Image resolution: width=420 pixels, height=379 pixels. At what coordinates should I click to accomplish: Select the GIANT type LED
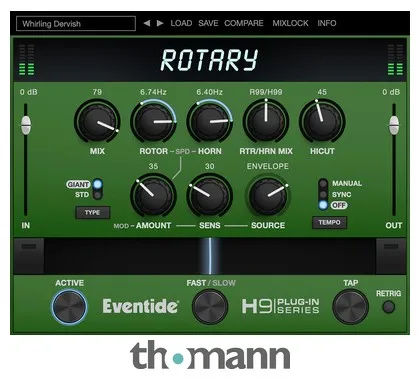pyautogui.click(x=97, y=184)
